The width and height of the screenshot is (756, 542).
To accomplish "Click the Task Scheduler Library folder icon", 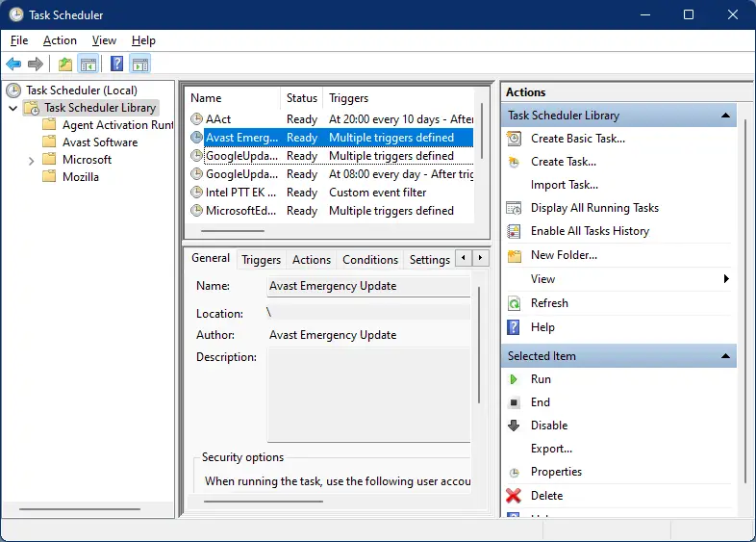I will [32, 108].
